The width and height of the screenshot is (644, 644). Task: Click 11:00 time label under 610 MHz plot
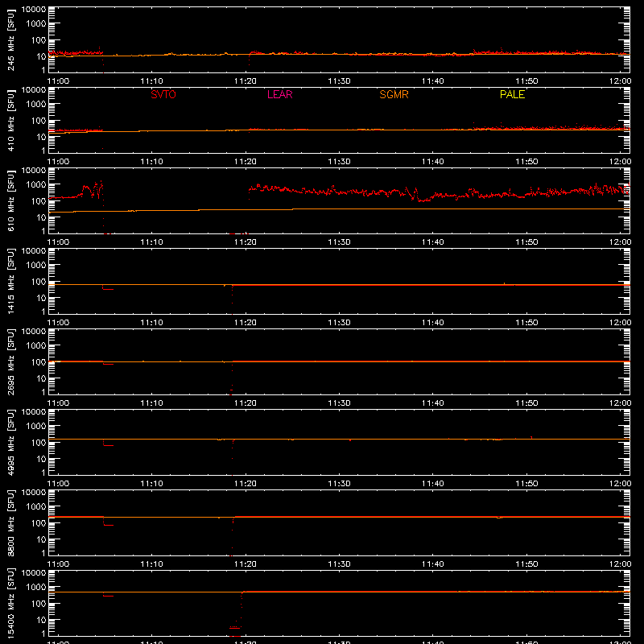pyautogui.click(x=58, y=242)
